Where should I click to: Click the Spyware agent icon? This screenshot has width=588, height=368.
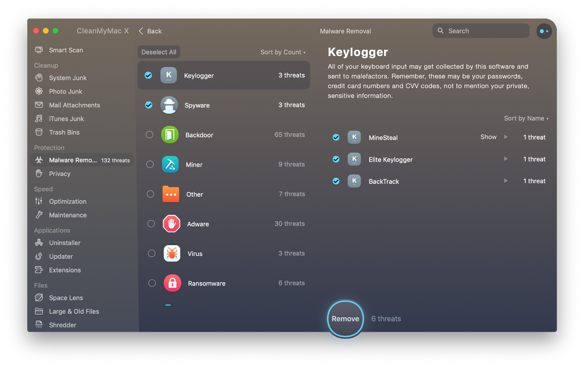tap(169, 105)
